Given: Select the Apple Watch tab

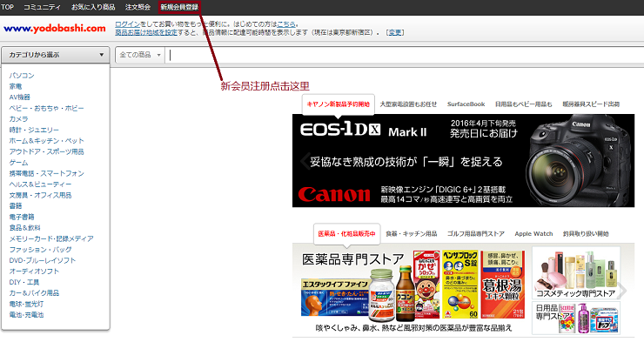Looking at the screenshot, I should 533,233.
